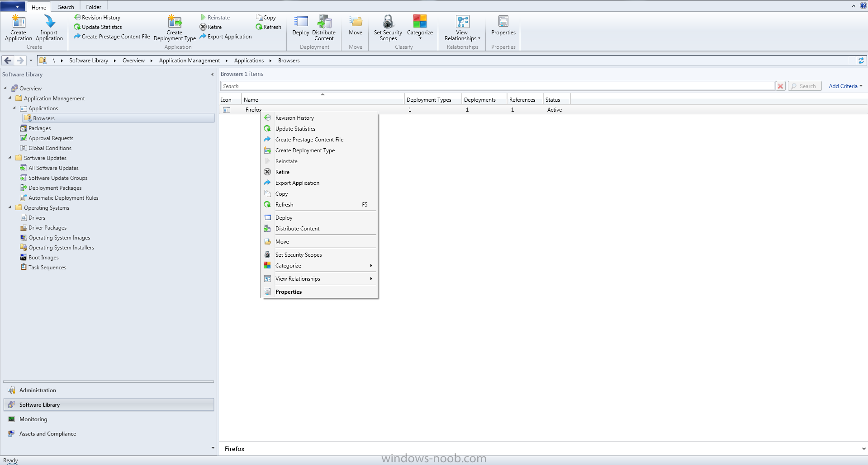
Task: Clear the search with the red X
Action: click(x=781, y=86)
